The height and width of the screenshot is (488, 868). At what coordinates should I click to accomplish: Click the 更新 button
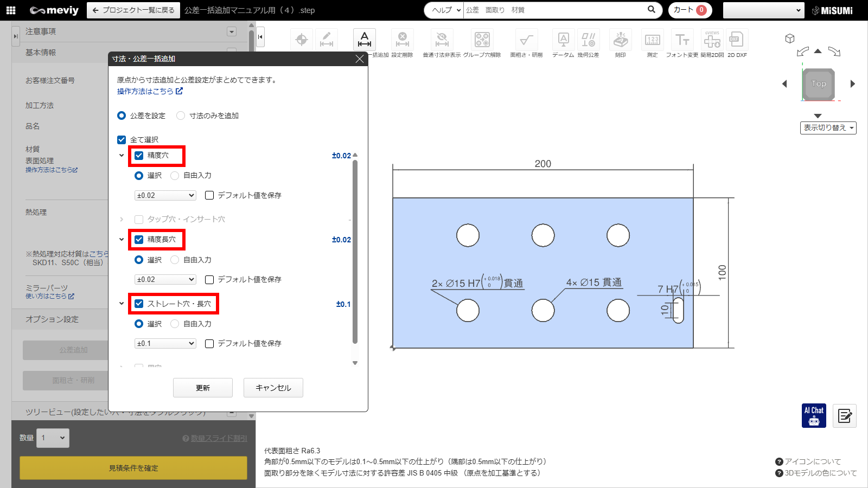pyautogui.click(x=203, y=388)
